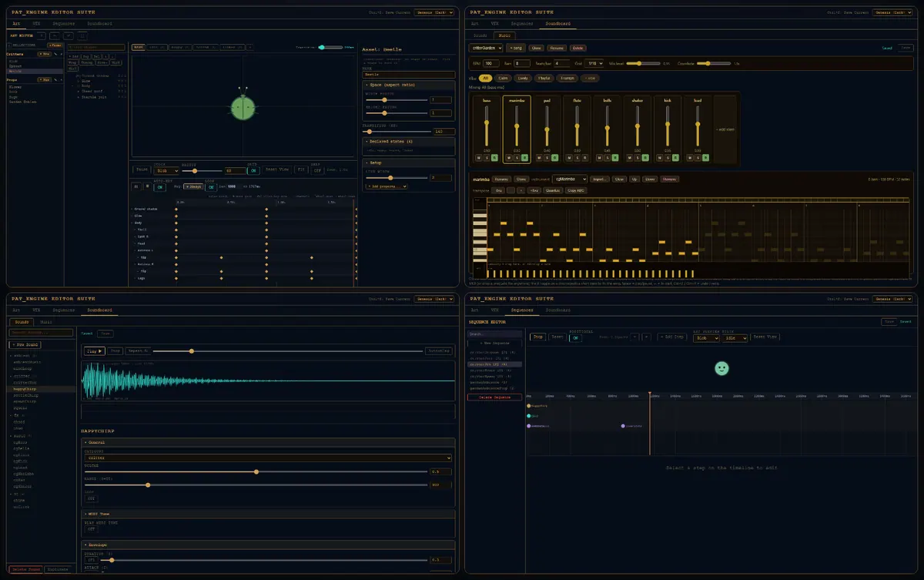
Task: Click + Add Step in Sequence editor
Action: pos(672,337)
